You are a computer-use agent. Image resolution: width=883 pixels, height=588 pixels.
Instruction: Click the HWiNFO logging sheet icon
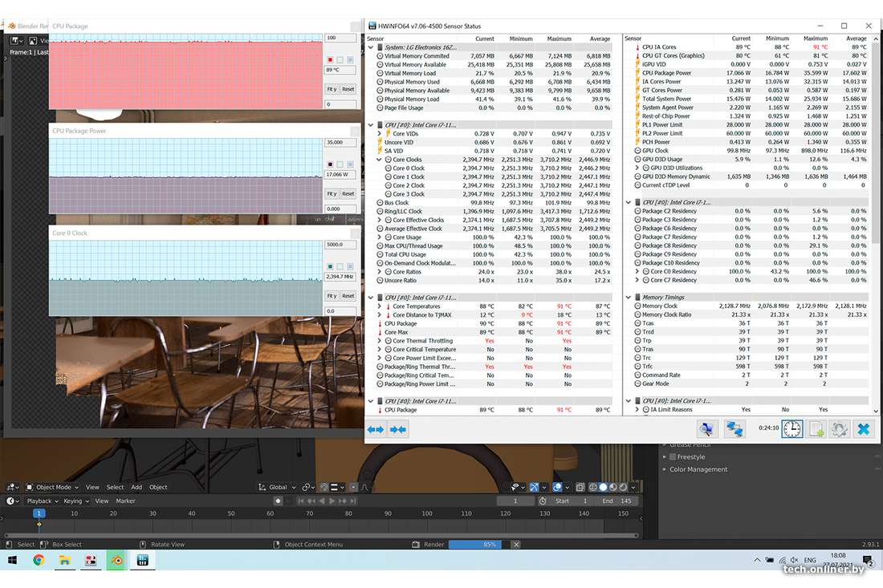coord(816,429)
